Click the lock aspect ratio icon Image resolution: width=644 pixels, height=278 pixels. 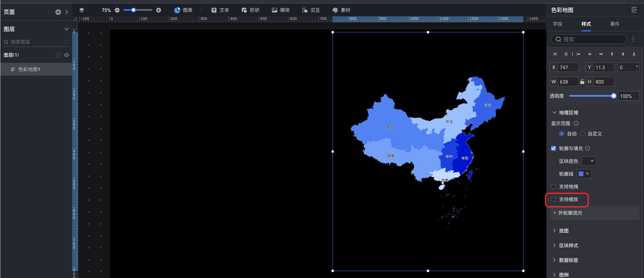[x=582, y=82]
